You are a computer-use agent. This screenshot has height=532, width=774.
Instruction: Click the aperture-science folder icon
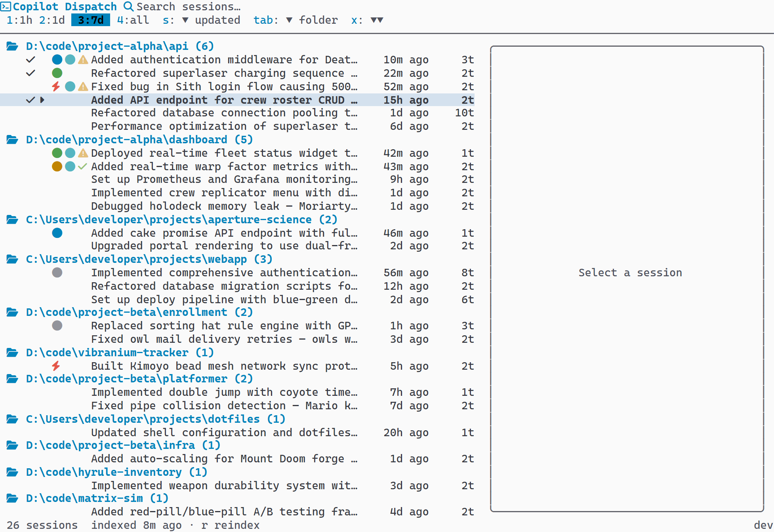point(12,220)
